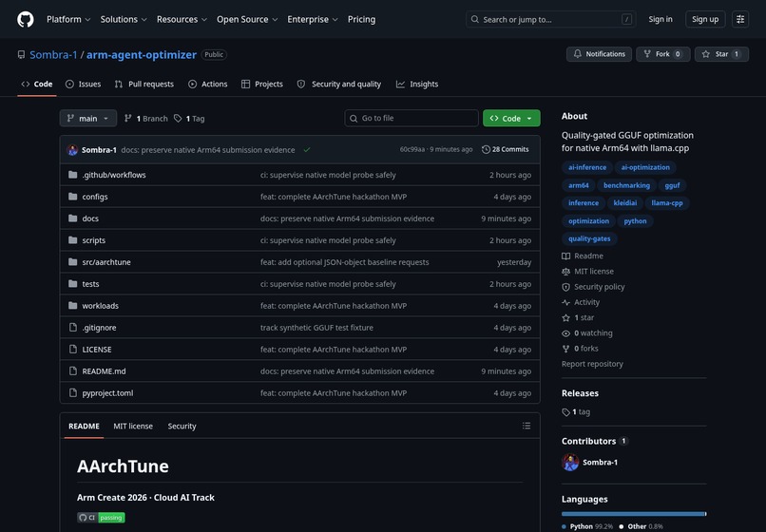Open the tests folder
The height and width of the screenshot is (532, 766).
[90, 284]
